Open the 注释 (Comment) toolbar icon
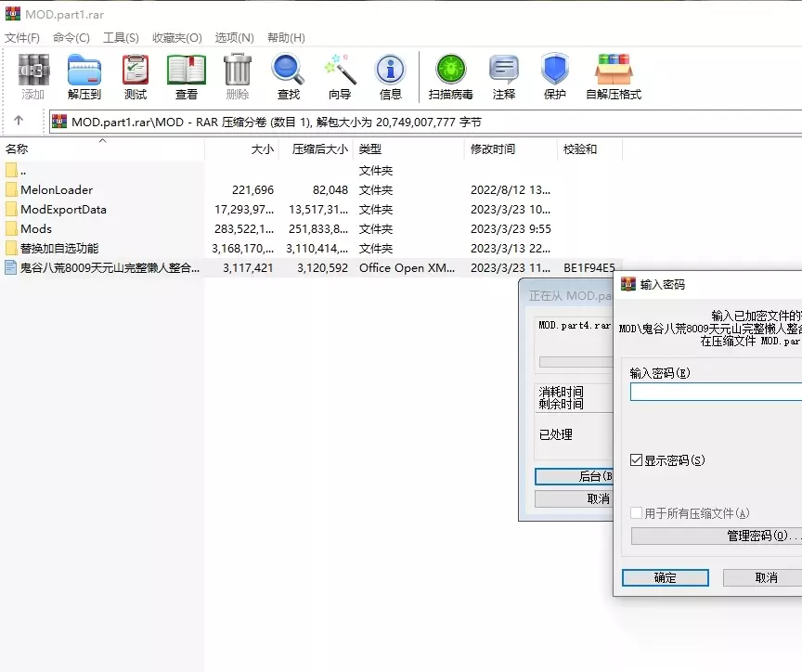 coord(504,76)
